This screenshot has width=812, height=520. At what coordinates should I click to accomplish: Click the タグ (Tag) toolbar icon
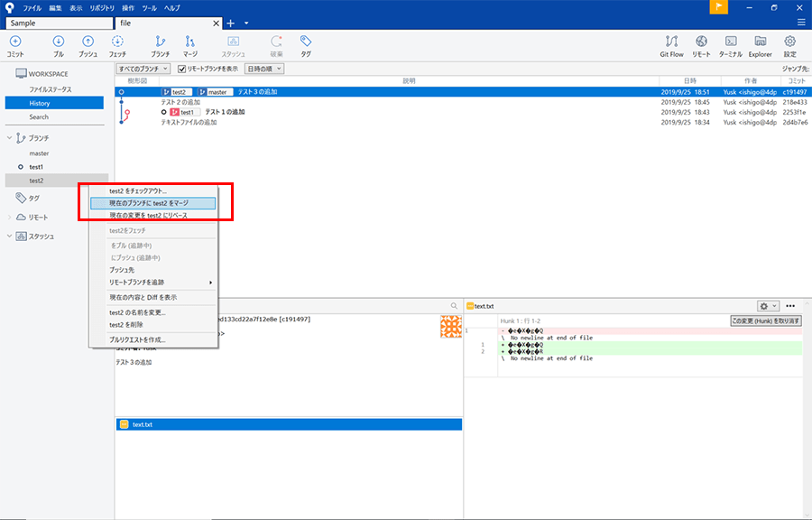306,45
